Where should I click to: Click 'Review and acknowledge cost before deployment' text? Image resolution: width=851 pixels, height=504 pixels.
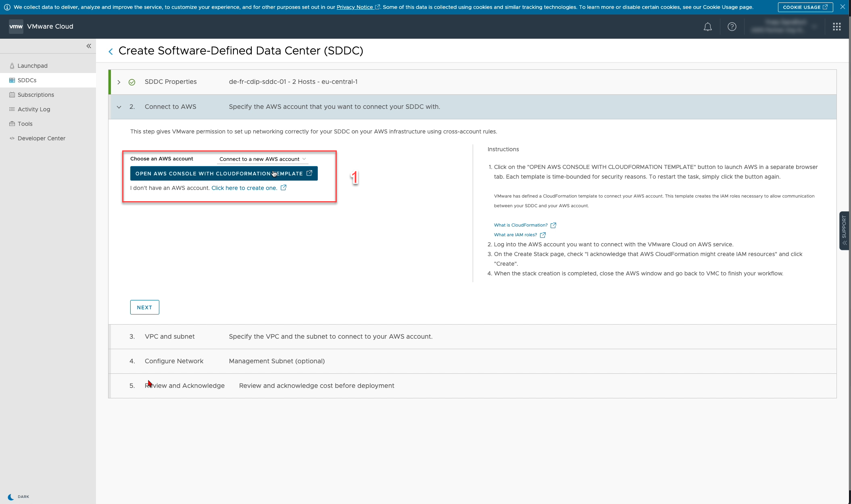click(317, 386)
